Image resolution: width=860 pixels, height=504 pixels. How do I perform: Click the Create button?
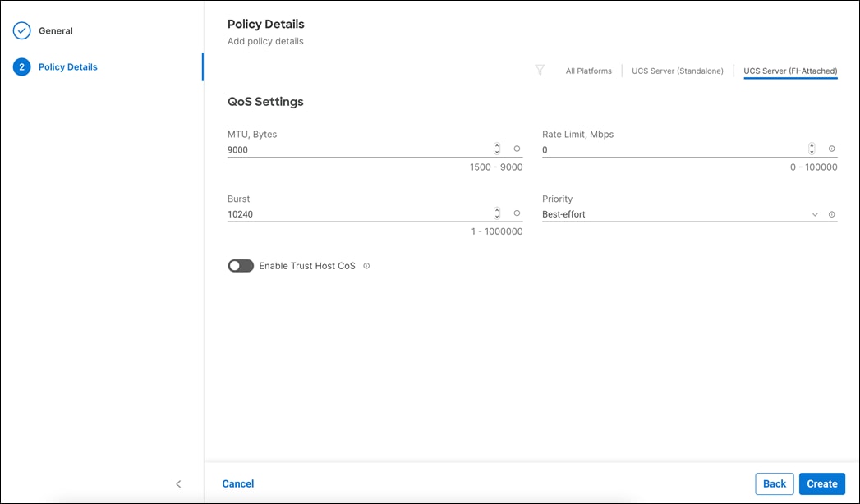click(821, 483)
